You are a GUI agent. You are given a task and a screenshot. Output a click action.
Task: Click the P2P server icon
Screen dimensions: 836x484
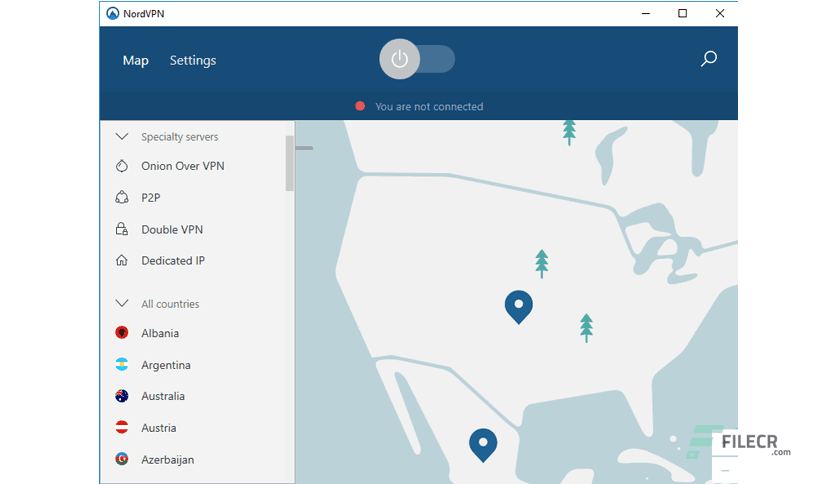tap(122, 197)
